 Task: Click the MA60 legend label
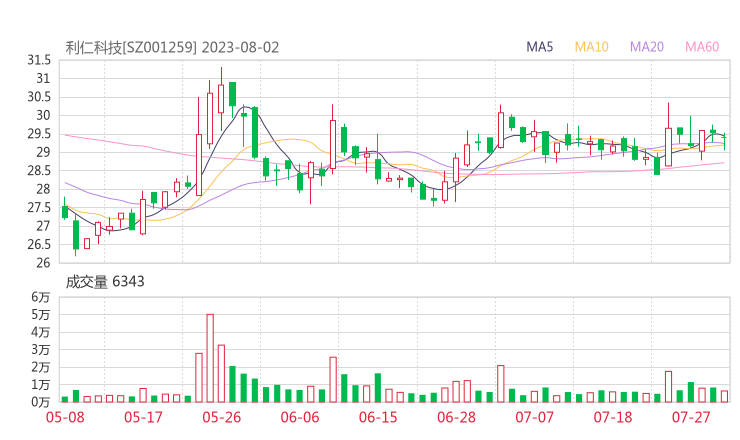tap(702, 47)
